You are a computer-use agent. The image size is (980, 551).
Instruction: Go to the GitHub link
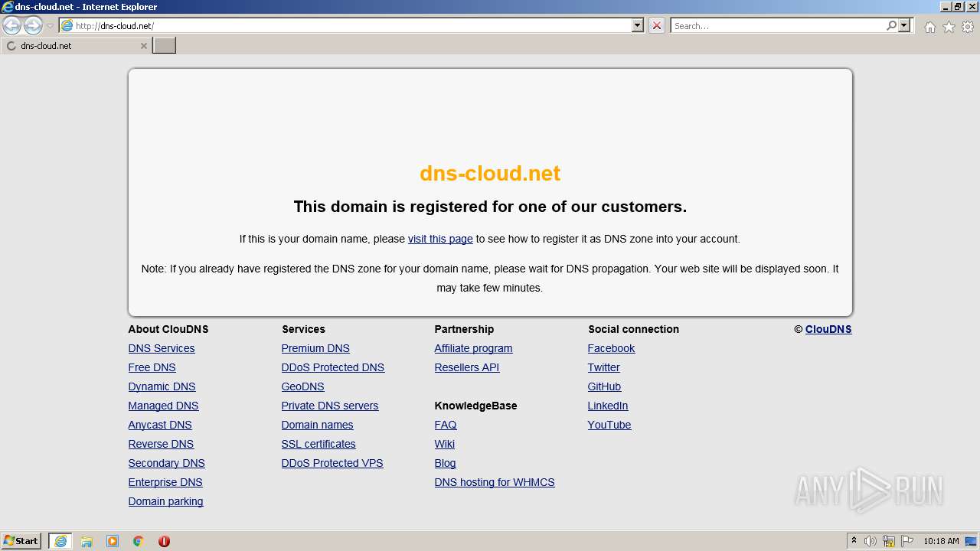click(x=604, y=386)
